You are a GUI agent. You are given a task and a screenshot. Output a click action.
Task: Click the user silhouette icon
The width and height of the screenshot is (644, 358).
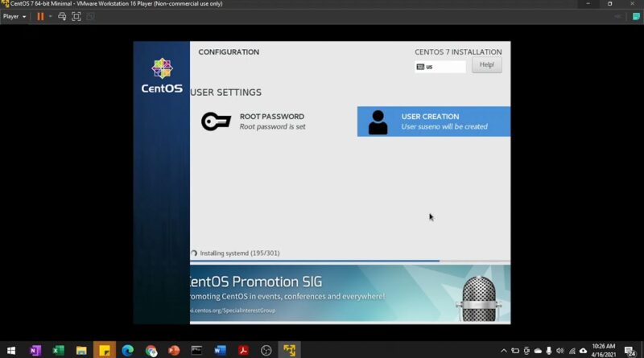[x=378, y=122]
